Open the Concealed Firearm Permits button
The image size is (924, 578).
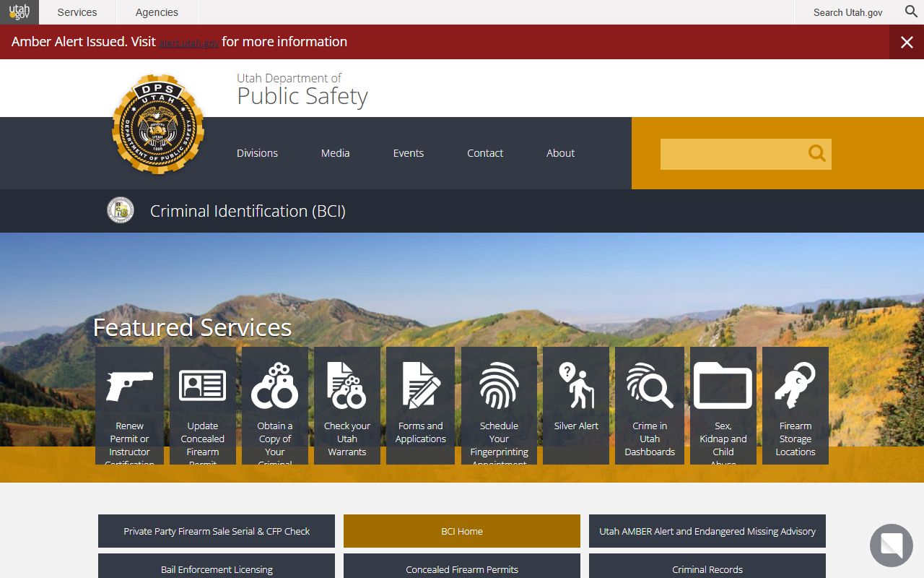(462, 566)
